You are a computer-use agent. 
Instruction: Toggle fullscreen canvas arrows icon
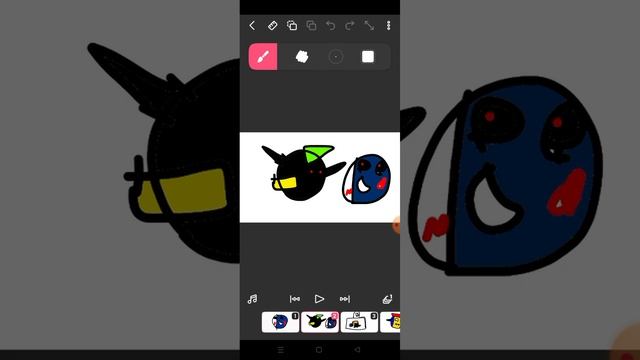click(369, 25)
